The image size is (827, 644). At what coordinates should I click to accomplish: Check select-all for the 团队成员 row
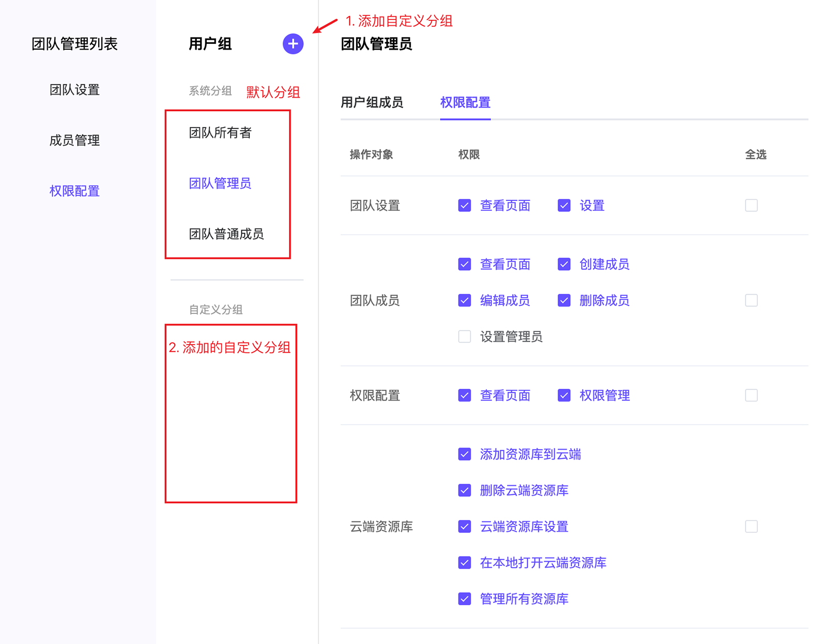(x=751, y=301)
